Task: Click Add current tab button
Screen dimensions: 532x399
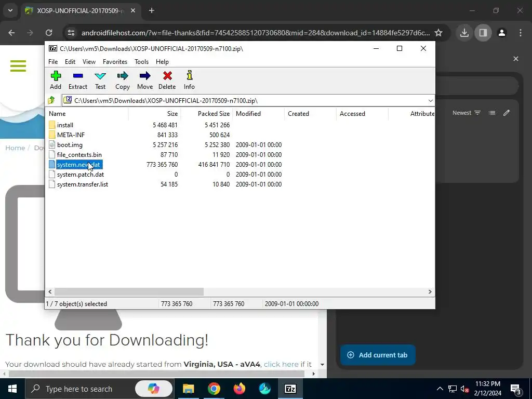Action: (x=378, y=355)
